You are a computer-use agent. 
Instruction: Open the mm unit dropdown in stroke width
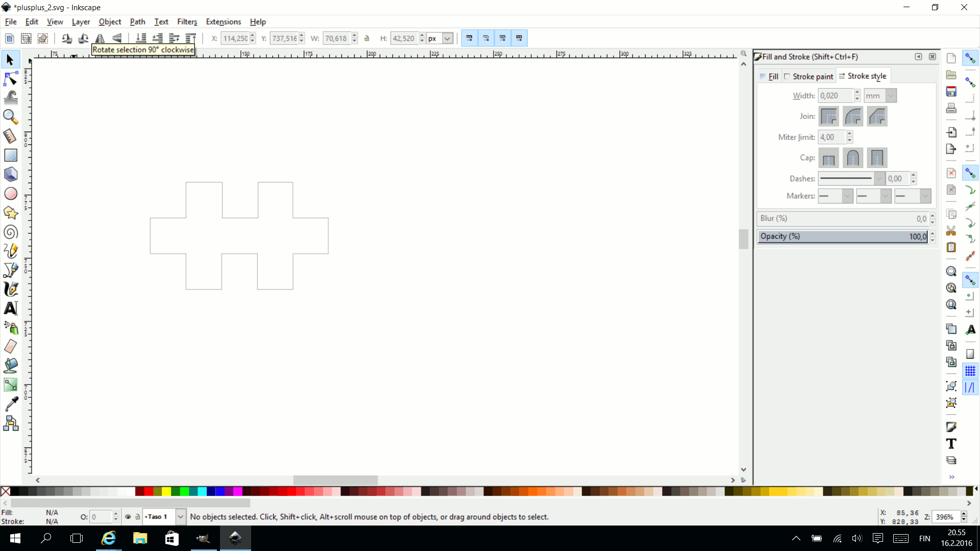click(890, 95)
